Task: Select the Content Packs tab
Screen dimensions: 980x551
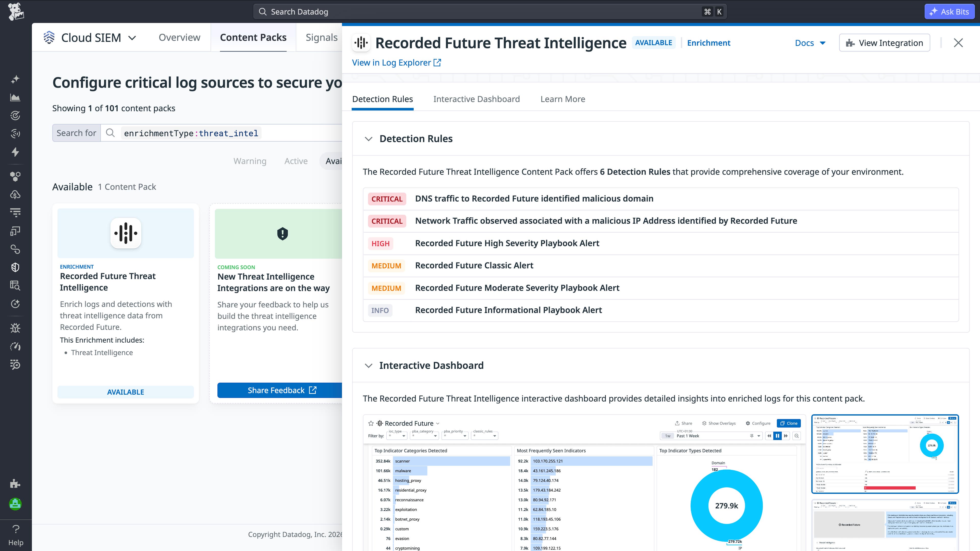Action: (253, 37)
